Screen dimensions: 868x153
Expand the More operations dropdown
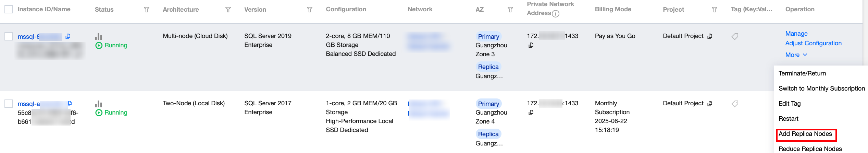[796, 55]
